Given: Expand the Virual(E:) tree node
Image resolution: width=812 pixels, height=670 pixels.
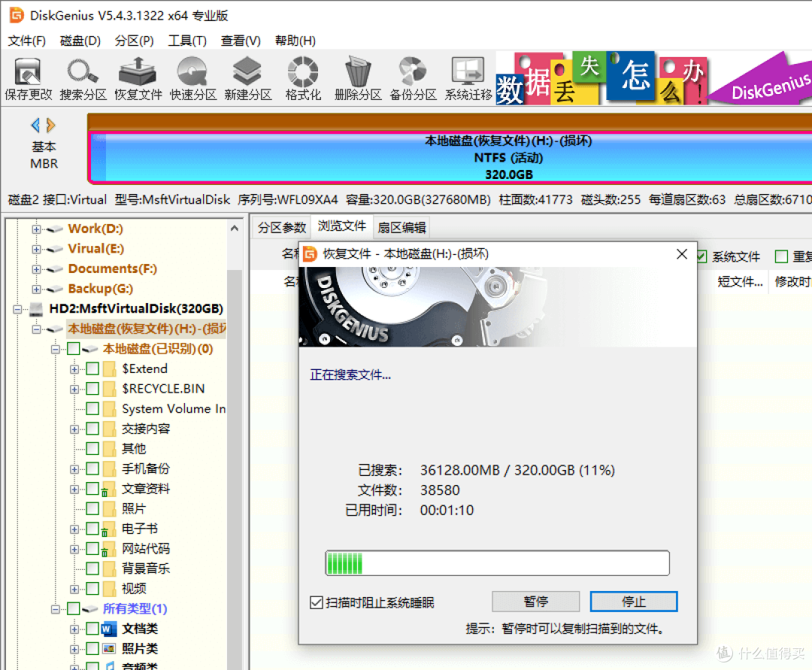Looking at the screenshot, I should pyautogui.click(x=36, y=250).
